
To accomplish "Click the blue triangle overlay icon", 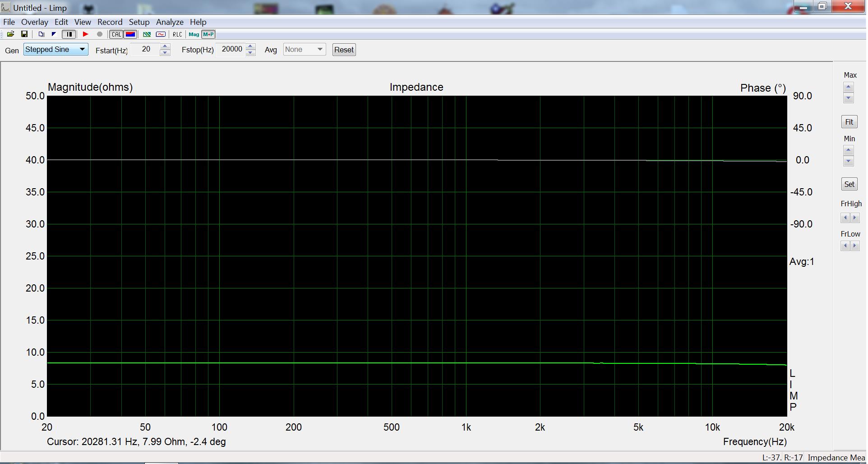I will [54, 34].
